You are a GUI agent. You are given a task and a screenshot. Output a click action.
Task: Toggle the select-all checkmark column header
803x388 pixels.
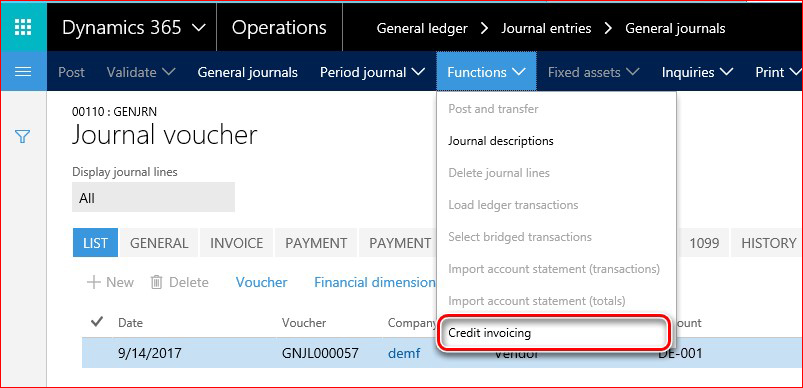pyautogui.click(x=96, y=322)
